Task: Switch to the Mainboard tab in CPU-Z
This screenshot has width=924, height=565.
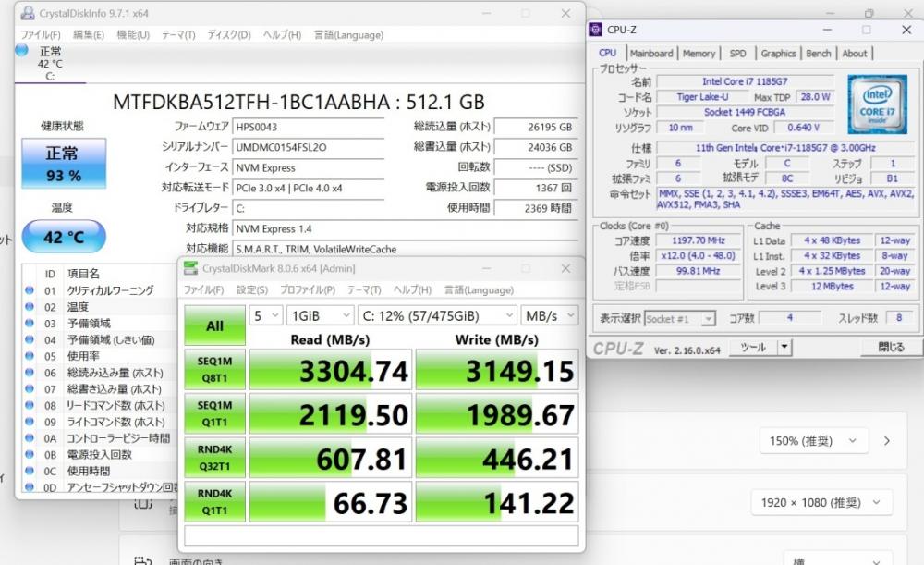Action: coord(651,54)
